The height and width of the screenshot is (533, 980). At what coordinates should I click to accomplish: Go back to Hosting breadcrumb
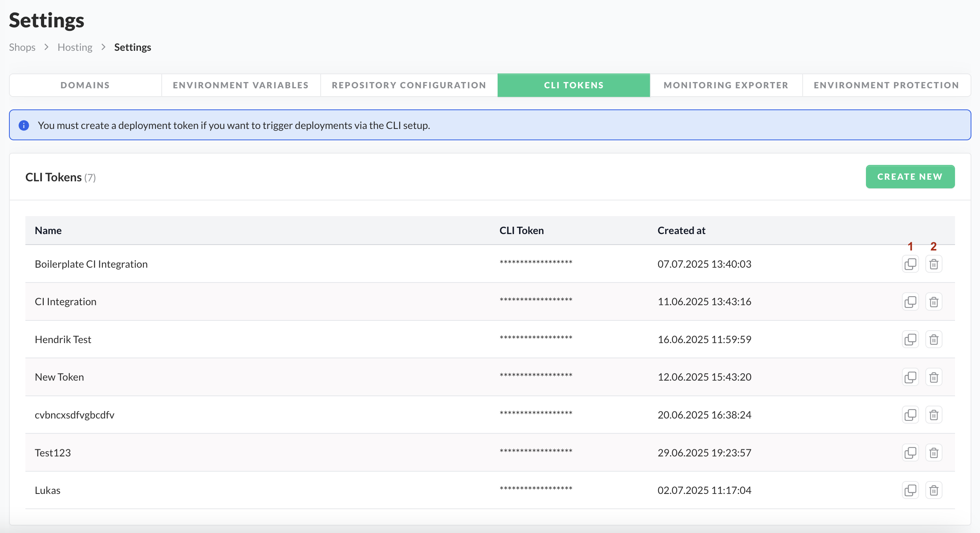75,47
